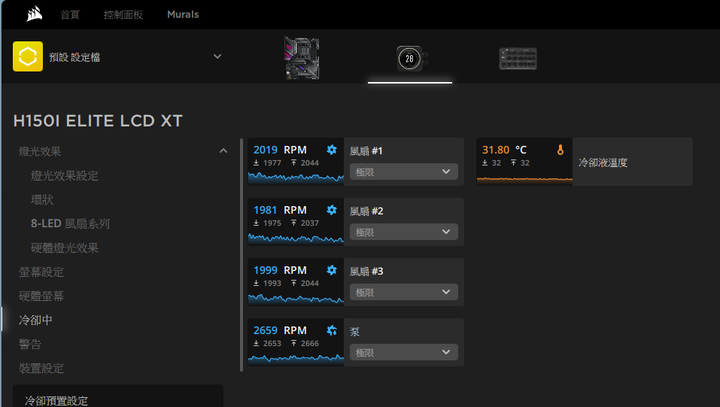
Task: Open the 首頁 home tab
Action: [x=70, y=15]
